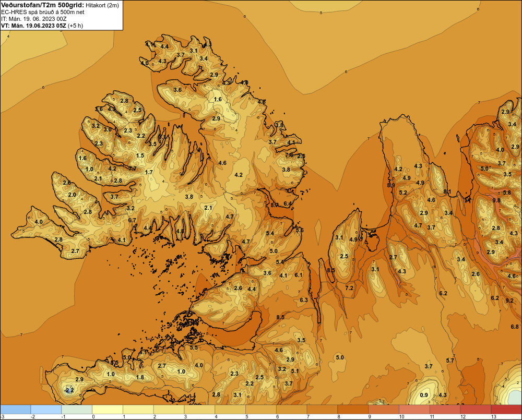Click the legend band between 10 and 11
522x420 pixels.
click(x=414, y=410)
